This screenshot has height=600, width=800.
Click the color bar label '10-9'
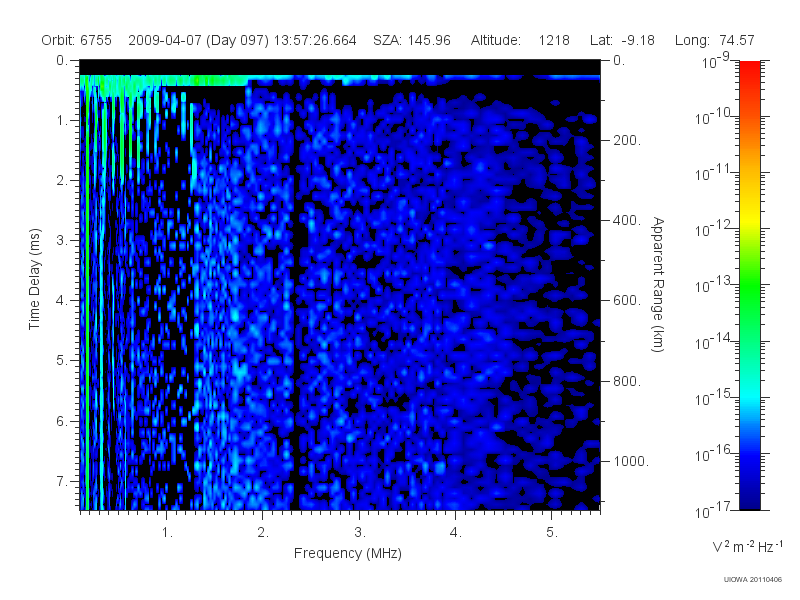(716, 60)
